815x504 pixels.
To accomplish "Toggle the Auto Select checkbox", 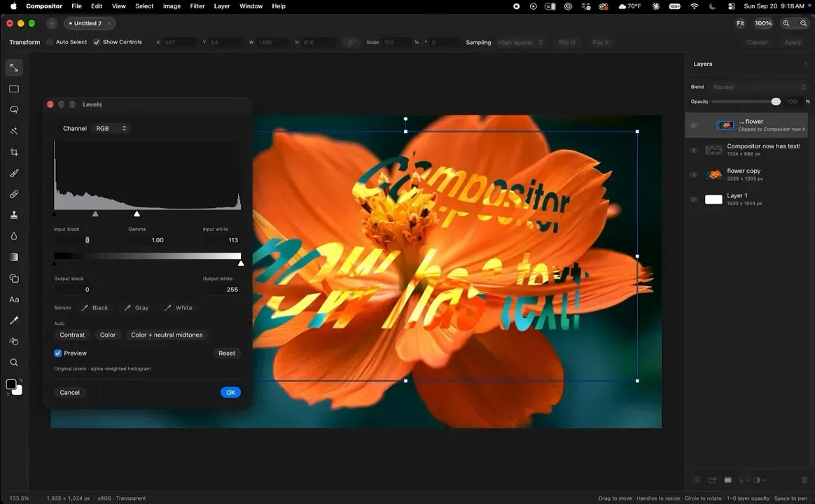I will point(50,42).
